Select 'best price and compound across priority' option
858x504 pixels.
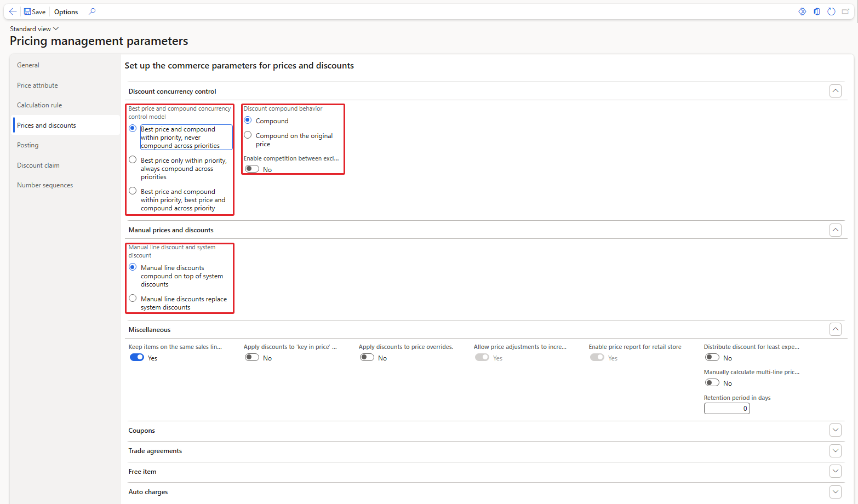tap(133, 191)
